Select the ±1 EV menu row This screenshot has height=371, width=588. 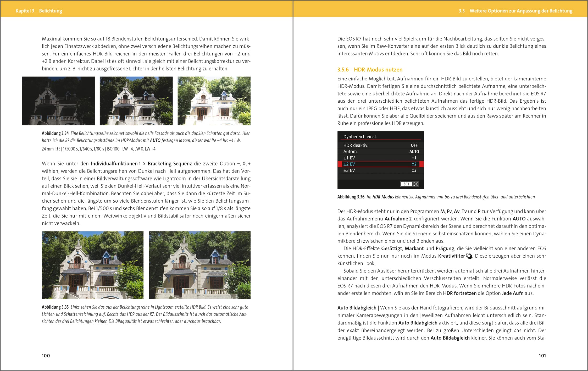click(381, 158)
